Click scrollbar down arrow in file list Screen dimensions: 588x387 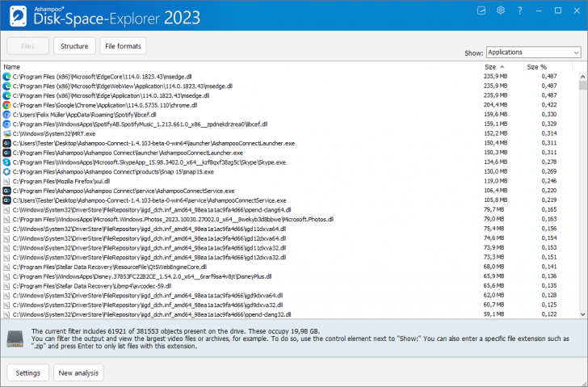tap(583, 314)
